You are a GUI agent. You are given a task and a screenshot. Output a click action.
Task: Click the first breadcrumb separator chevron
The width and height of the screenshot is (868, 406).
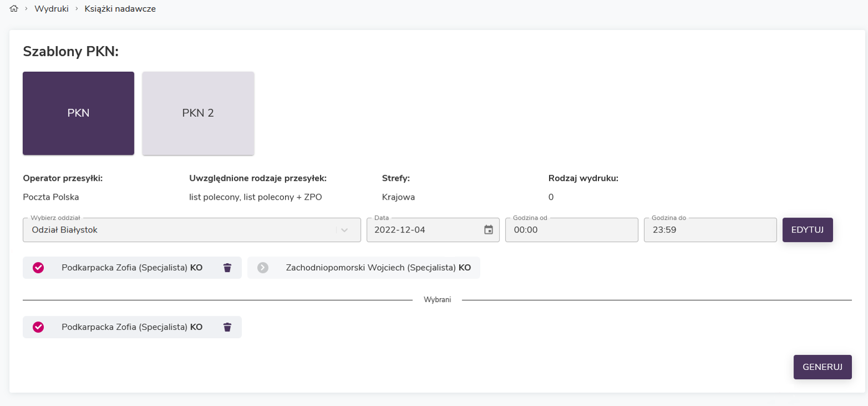point(26,9)
